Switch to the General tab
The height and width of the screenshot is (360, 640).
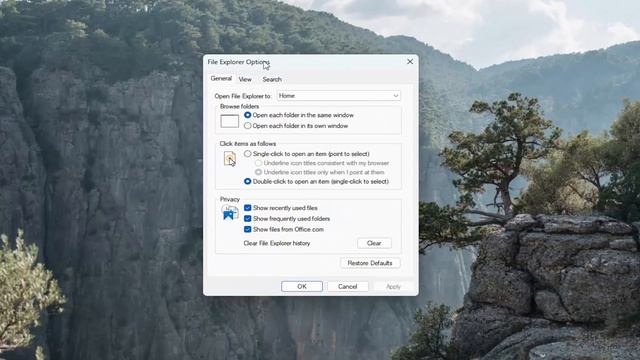[x=221, y=78]
